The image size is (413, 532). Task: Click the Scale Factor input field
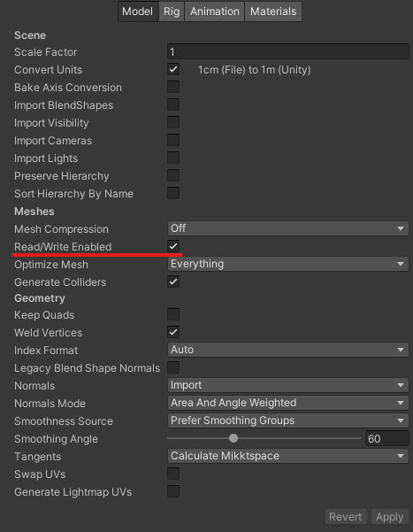point(288,51)
